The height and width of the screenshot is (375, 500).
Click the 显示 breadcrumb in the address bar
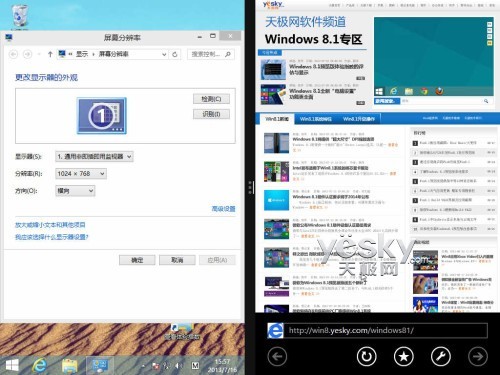pos(82,54)
